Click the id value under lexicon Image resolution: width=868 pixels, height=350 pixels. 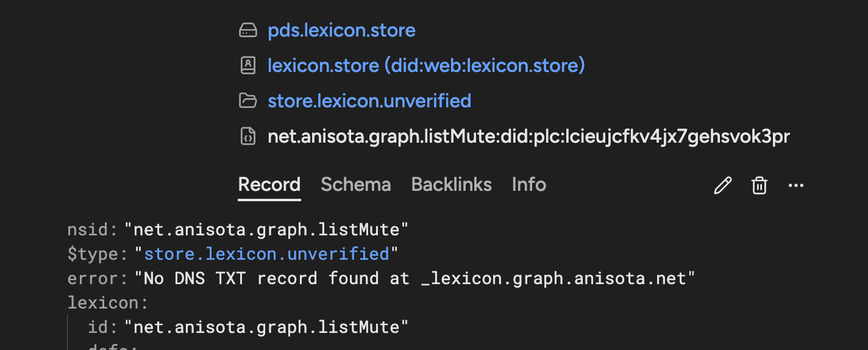(266, 327)
